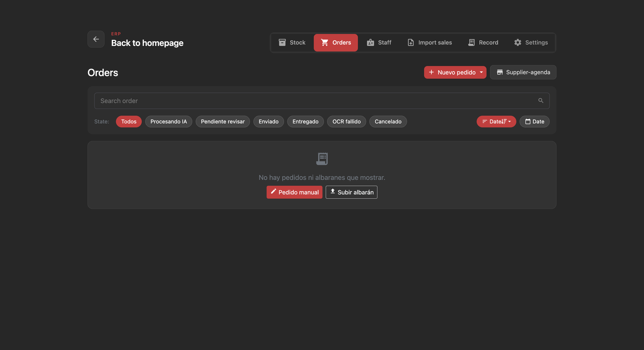The image size is (644, 350).
Task: Filter by Procesando IA state
Action: coord(169,121)
